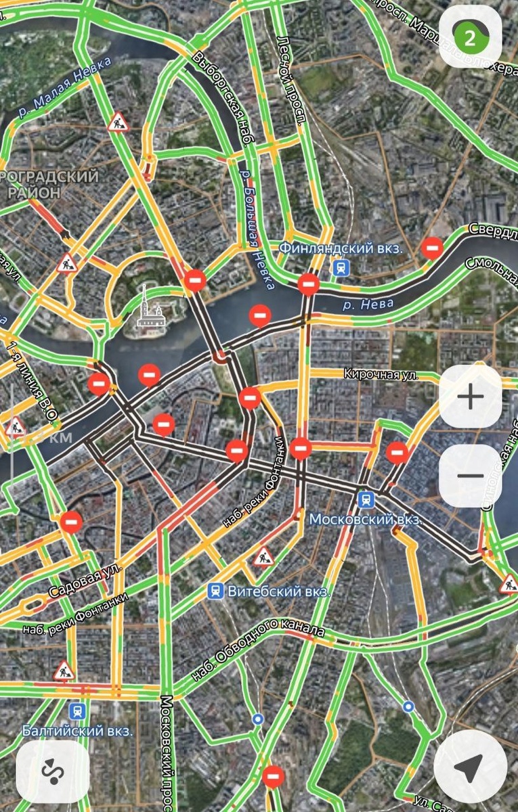This screenshot has height=812, width=518.
Task: Tap roadworks sign above Балтийский вкз.
Action: (64, 671)
